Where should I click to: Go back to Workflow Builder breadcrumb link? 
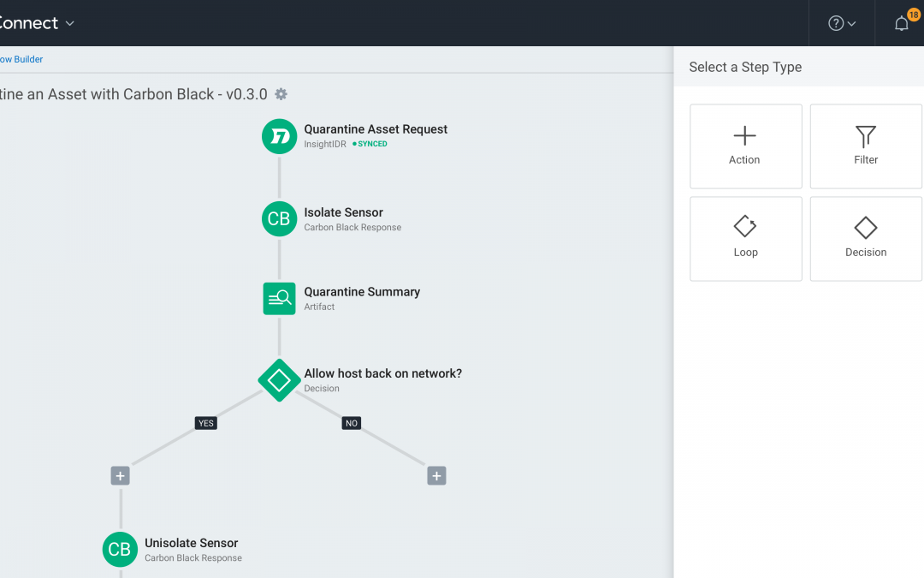coord(21,59)
